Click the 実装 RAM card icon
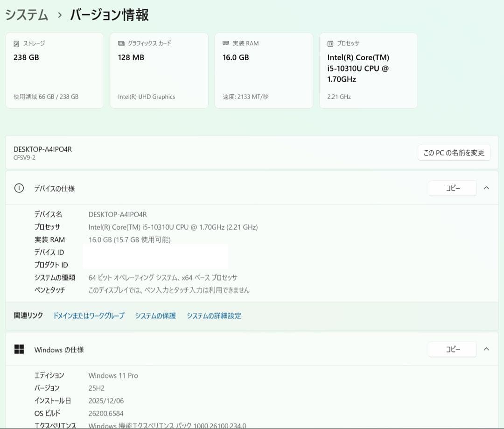504x429 pixels. click(x=225, y=43)
